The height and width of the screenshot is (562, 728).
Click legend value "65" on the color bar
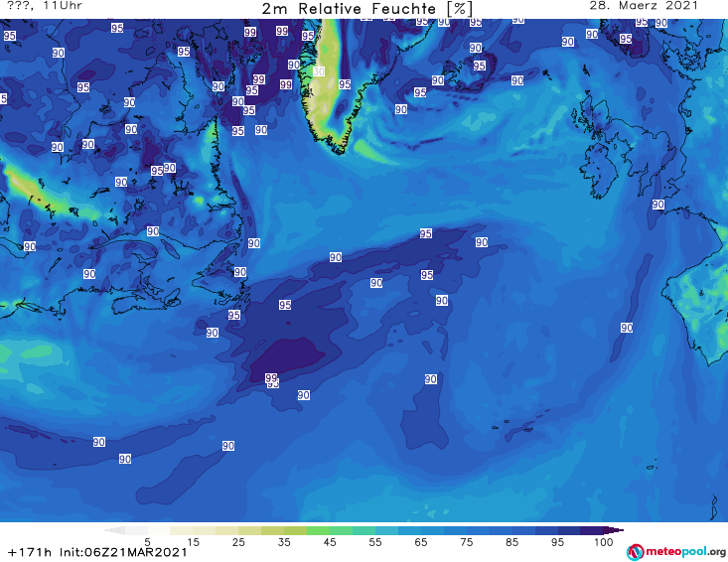pos(421,542)
